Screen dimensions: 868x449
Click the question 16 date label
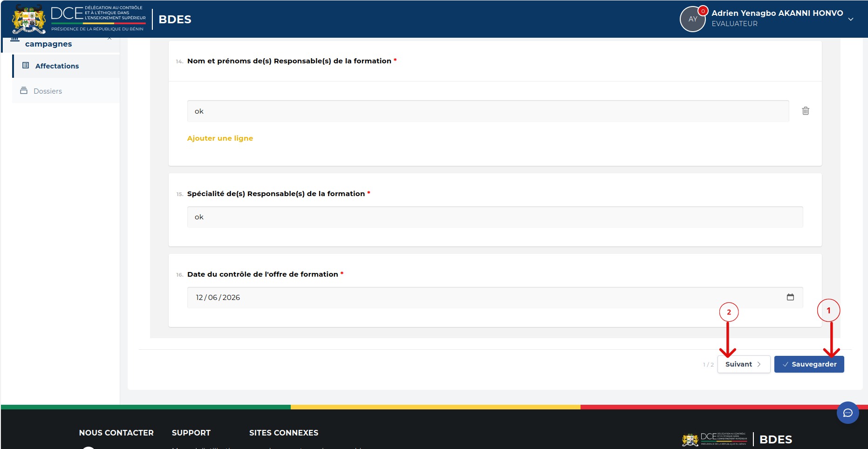263,274
